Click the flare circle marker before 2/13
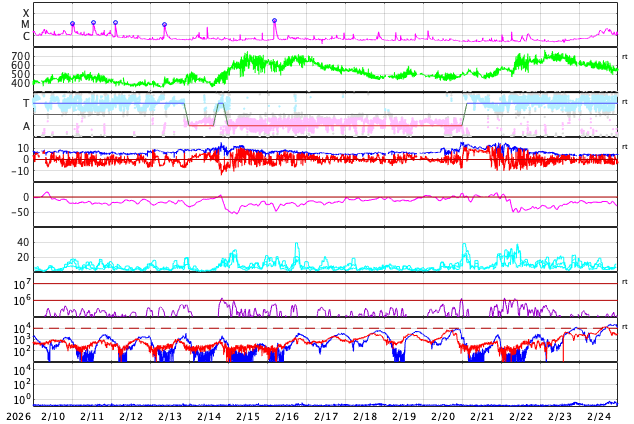634x424 pixels. [x=165, y=25]
